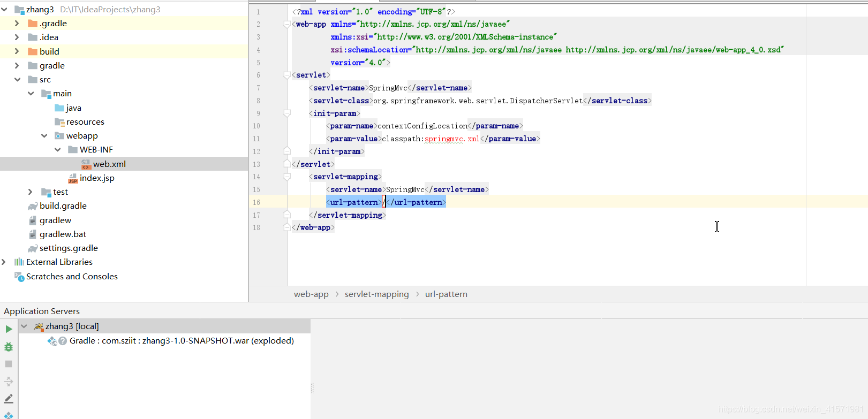Click the gradlew file icon
This screenshot has height=419, width=868.
coord(33,220)
